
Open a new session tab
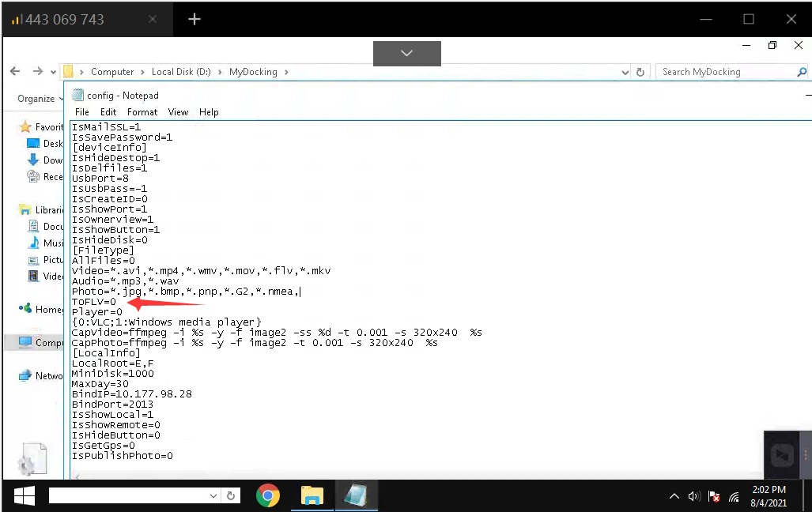click(x=195, y=19)
